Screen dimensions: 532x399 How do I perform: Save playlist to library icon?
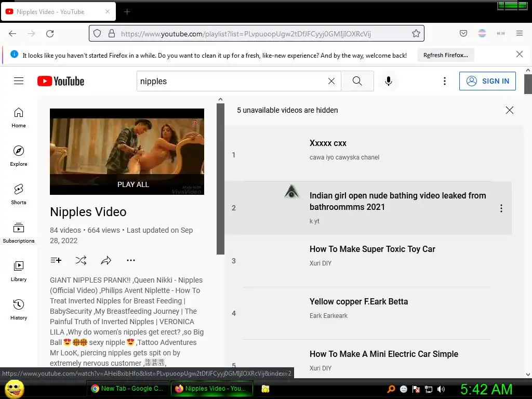point(56,260)
